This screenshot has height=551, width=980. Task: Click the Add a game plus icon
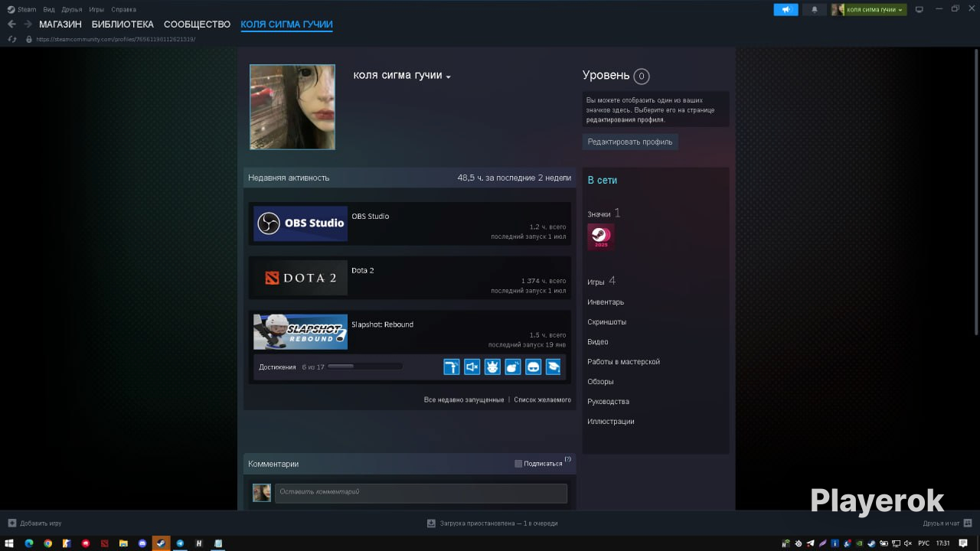(x=11, y=523)
